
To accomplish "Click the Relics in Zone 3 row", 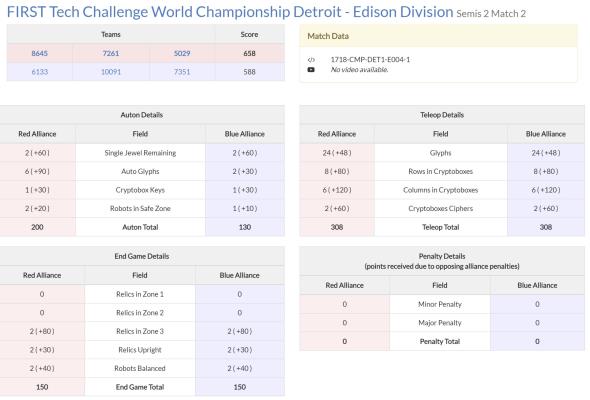I will [142, 332].
